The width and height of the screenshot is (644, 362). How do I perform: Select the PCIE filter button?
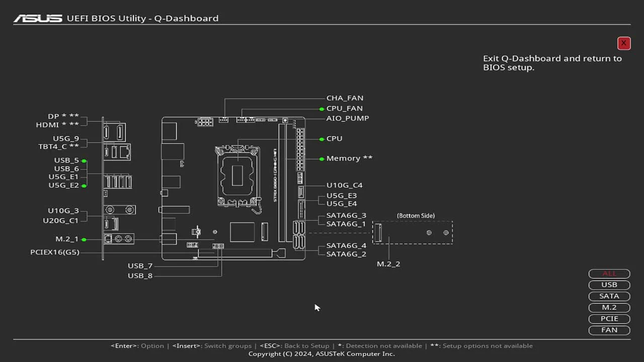(609, 319)
